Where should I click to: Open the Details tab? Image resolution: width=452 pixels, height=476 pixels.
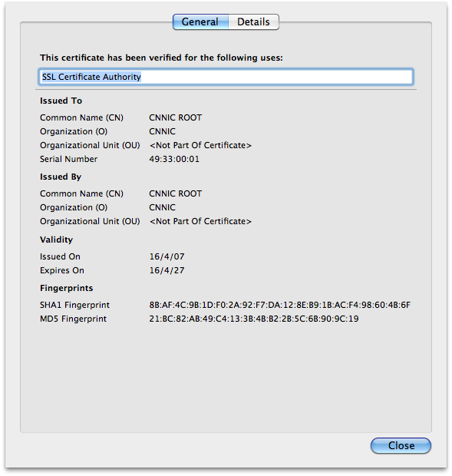click(x=253, y=21)
